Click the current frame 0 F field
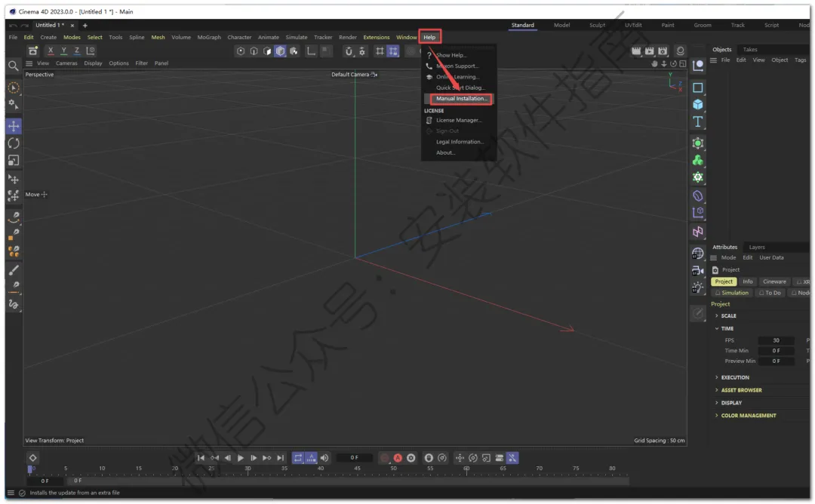 [x=354, y=458]
